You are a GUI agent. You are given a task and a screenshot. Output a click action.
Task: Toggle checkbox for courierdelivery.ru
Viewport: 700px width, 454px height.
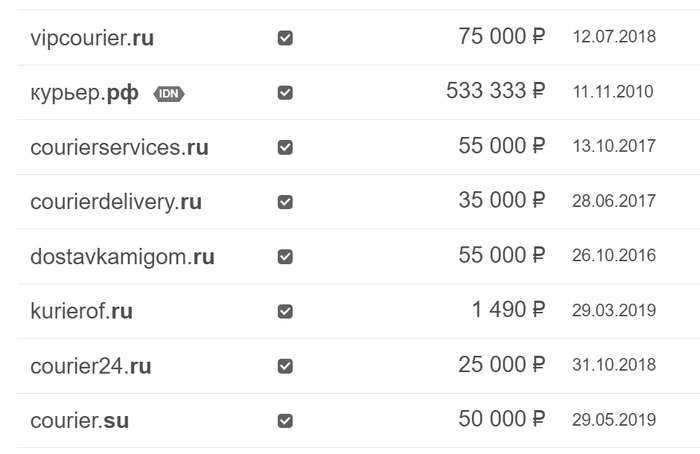(x=285, y=202)
